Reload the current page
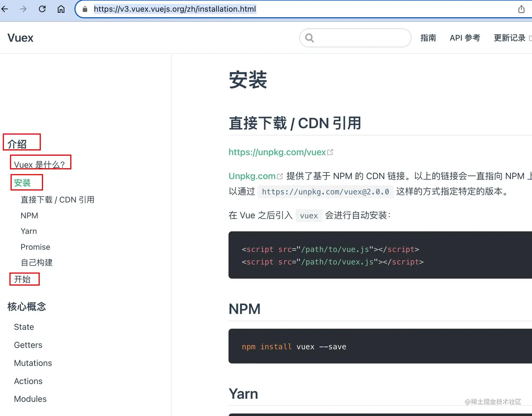The width and height of the screenshot is (532, 416). (42, 9)
